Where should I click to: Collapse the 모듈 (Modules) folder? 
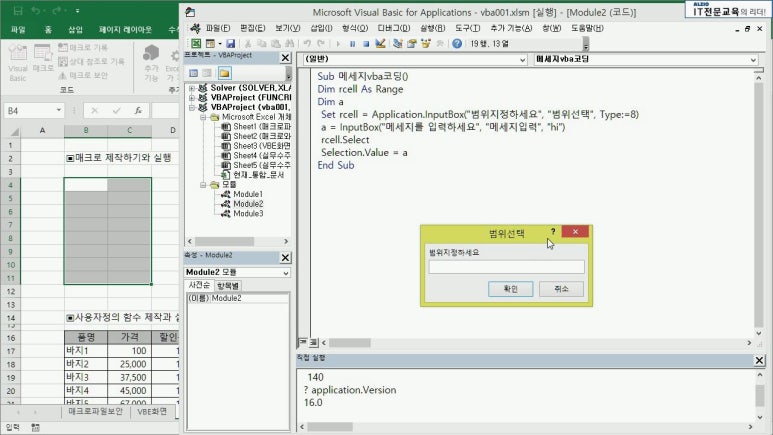click(x=203, y=184)
